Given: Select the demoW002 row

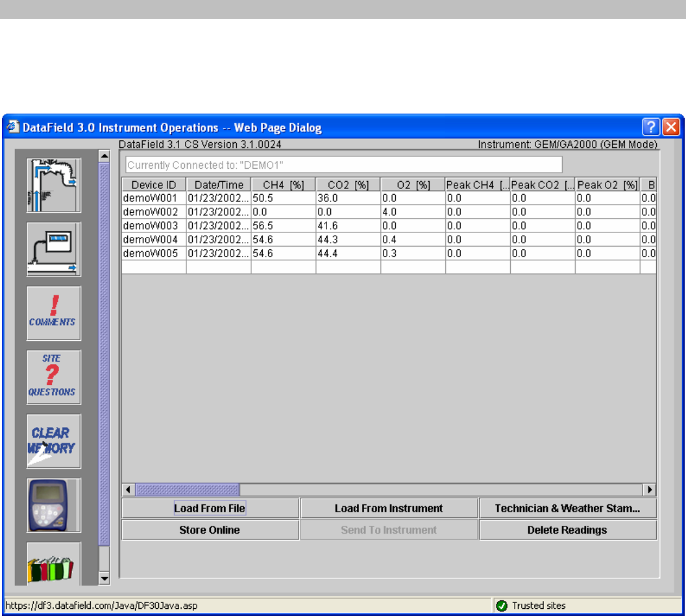Looking at the screenshot, I should (x=389, y=212).
